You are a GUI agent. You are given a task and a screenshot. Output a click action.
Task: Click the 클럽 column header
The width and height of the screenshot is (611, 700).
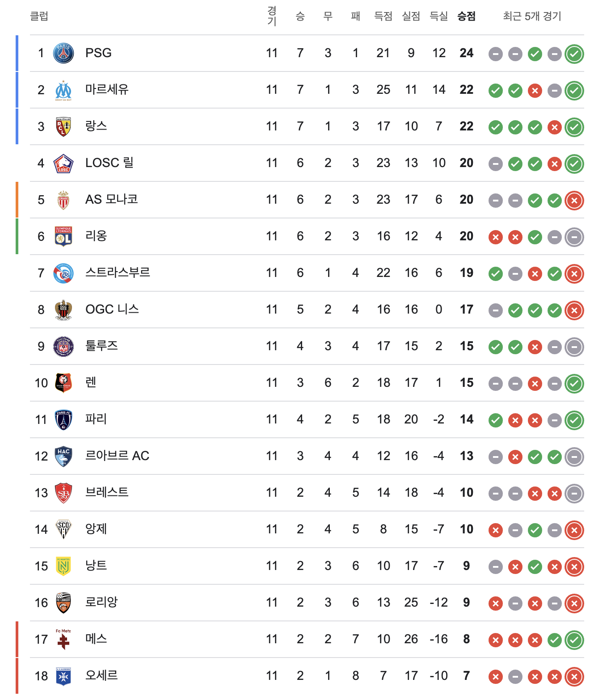coord(39,17)
